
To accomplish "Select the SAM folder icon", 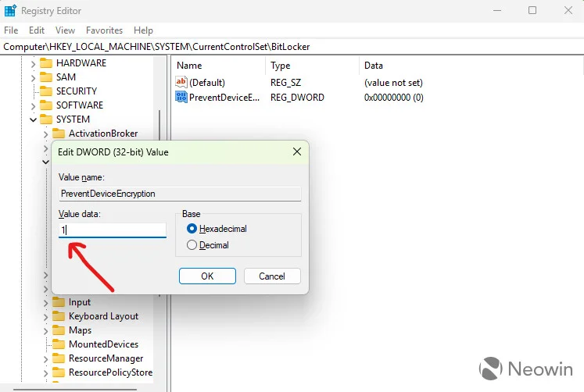I will [x=46, y=77].
